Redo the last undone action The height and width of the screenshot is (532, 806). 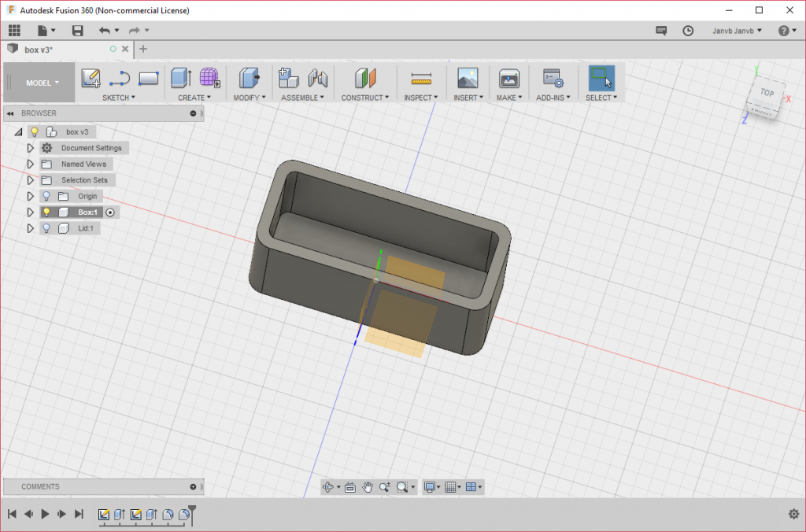(135, 31)
